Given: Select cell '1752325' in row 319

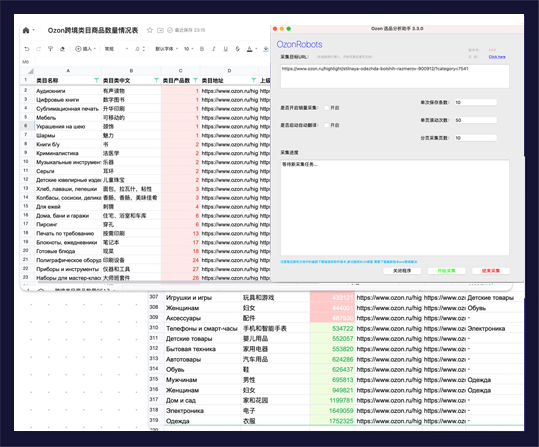Looking at the screenshot, I should [332, 421].
